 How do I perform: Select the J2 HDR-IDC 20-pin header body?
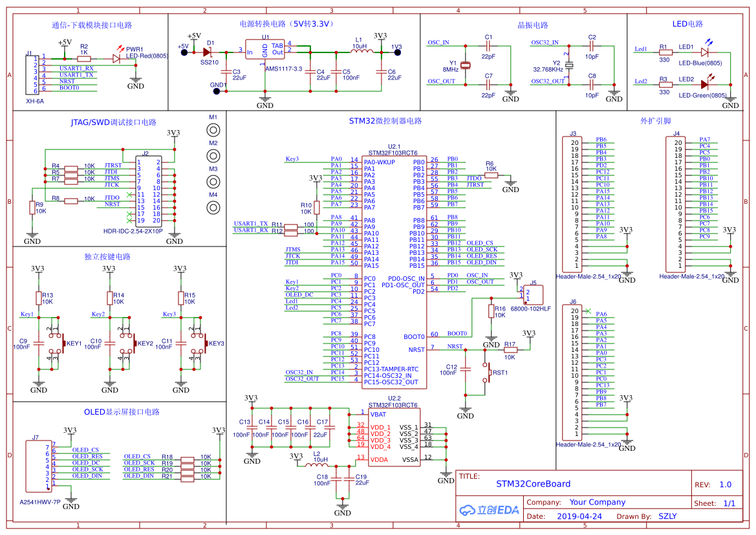click(149, 191)
